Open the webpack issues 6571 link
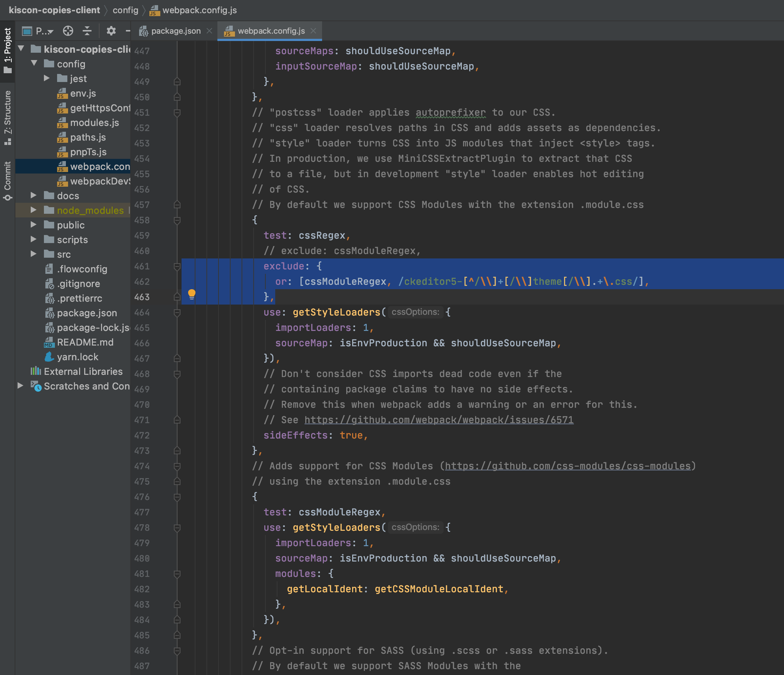784x675 pixels. [x=438, y=420]
